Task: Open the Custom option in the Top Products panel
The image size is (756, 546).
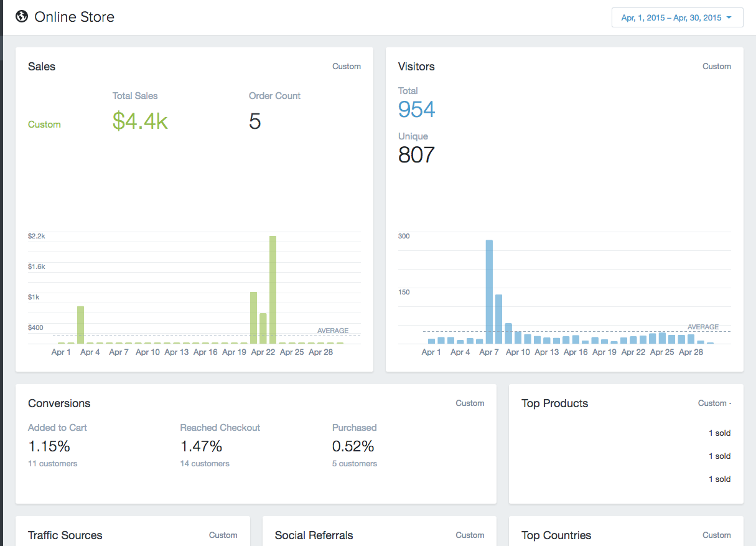Action: (x=714, y=403)
